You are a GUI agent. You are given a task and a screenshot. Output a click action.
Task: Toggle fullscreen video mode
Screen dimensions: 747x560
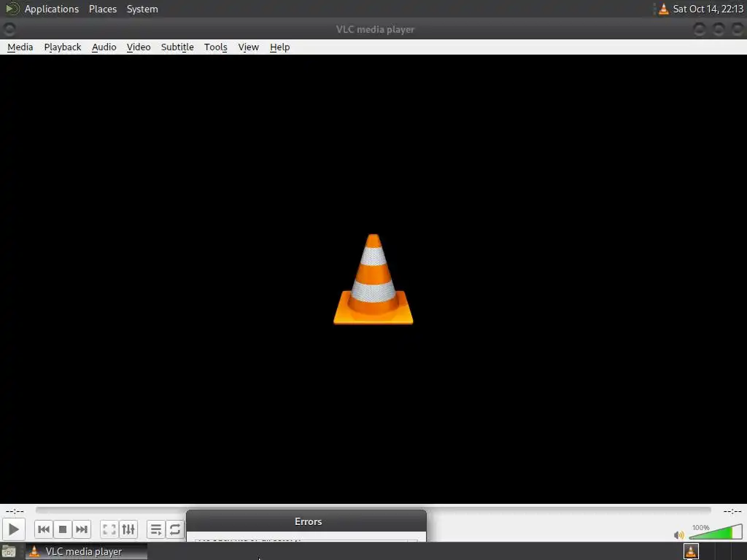pos(109,529)
